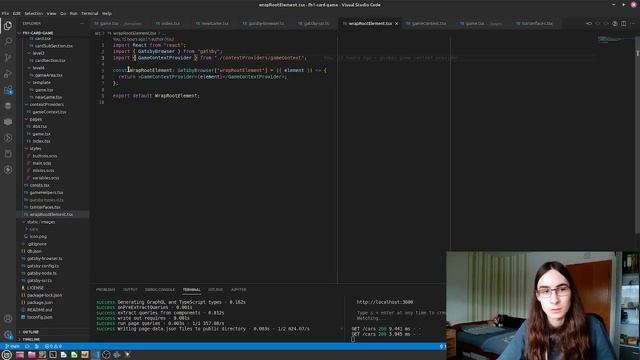640x360 pixels.
Task: Open the system menu button in taskbar
Action: point(7,355)
